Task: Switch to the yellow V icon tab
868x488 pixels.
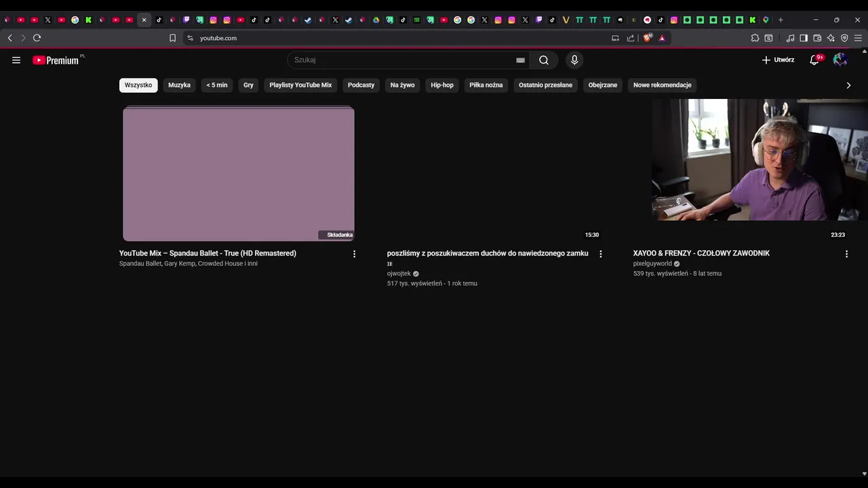Action: coord(566,20)
